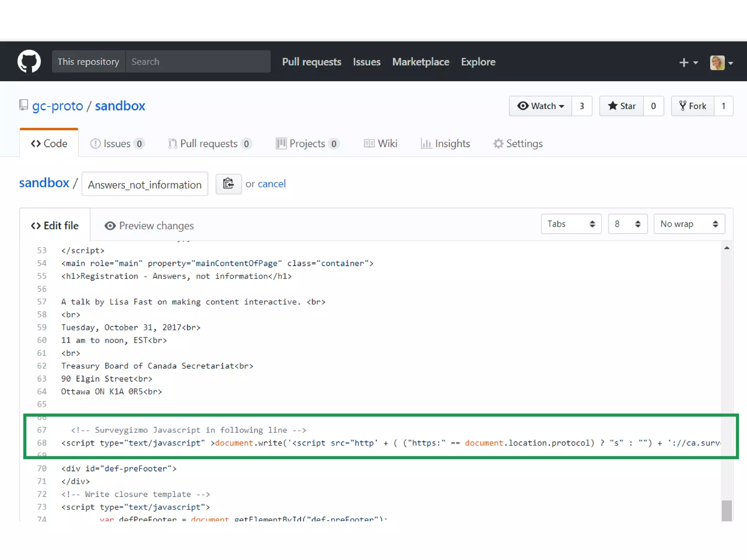Click the filename input field

[145, 184]
